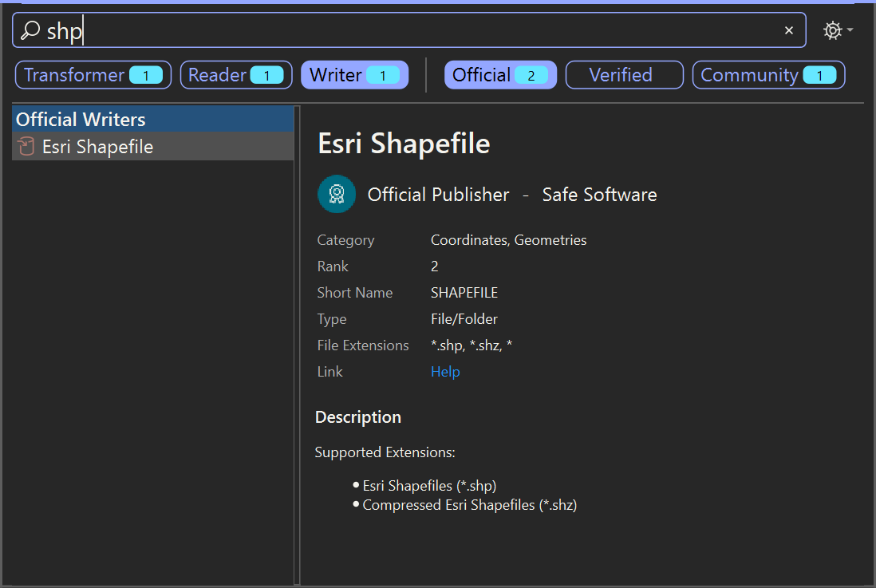This screenshot has height=588, width=876.
Task: Click the 'Category' field label
Action: (345, 240)
